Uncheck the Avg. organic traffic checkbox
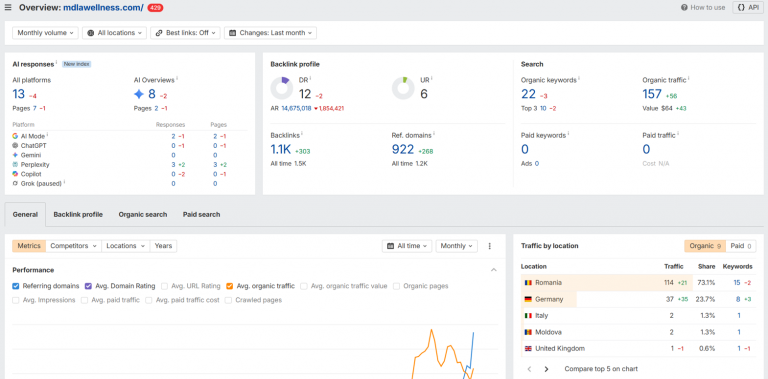The width and height of the screenshot is (768, 379). [230, 286]
